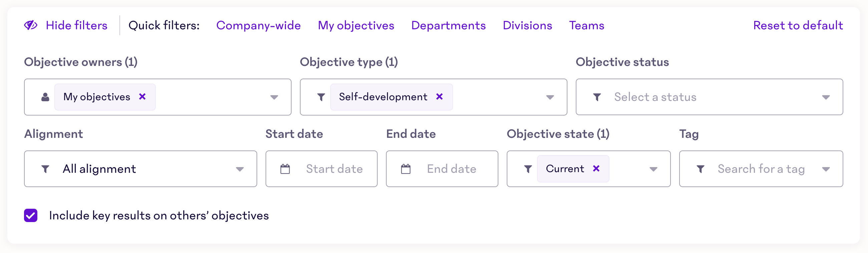Expand the Objective owners dropdown arrow
Image resolution: width=868 pixels, height=253 pixels.
(x=274, y=97)
